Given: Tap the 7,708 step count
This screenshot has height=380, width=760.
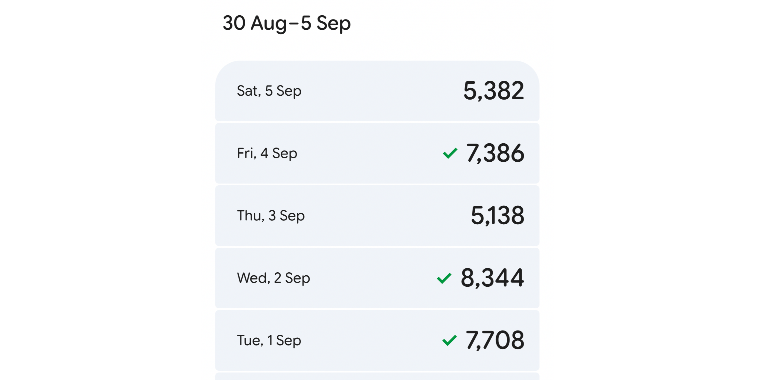Looking at the screenshot, I should (495, 341).
